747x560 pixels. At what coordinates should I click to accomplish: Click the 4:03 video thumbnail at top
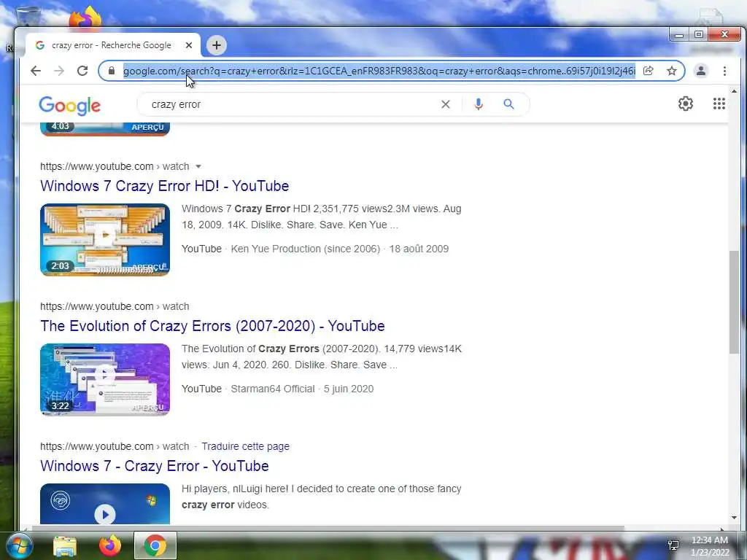(x=105, y=129)
